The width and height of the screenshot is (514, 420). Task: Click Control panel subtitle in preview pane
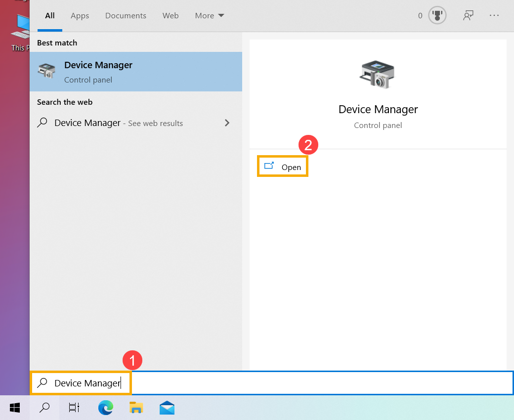coord(378,126)
